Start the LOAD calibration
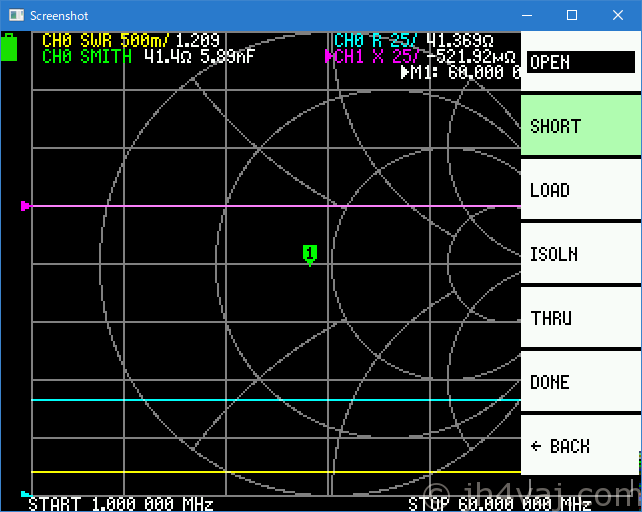The height and width of the screenshot is (512, 642). 581,190
